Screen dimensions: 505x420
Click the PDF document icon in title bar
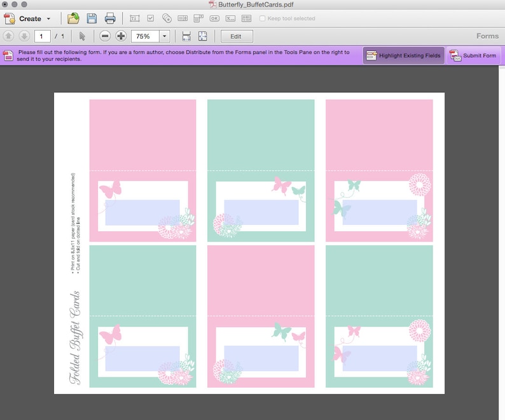point(212,4)
